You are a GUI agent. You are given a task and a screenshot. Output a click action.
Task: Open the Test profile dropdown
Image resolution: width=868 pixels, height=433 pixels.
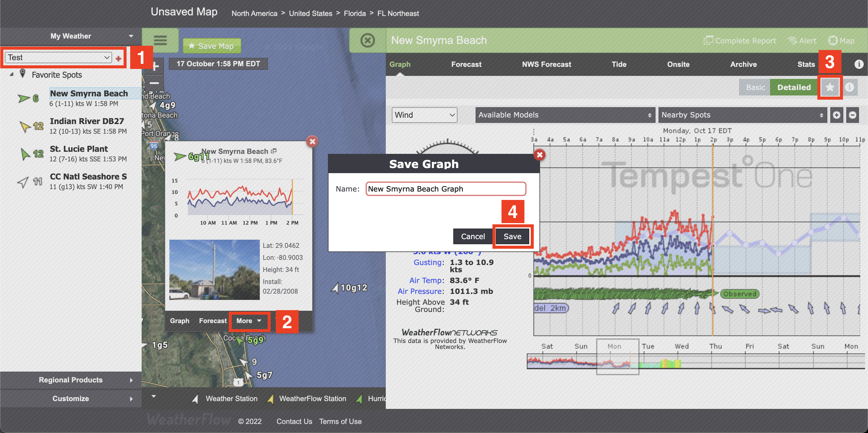pyautogui.click(x=58, y=58)
